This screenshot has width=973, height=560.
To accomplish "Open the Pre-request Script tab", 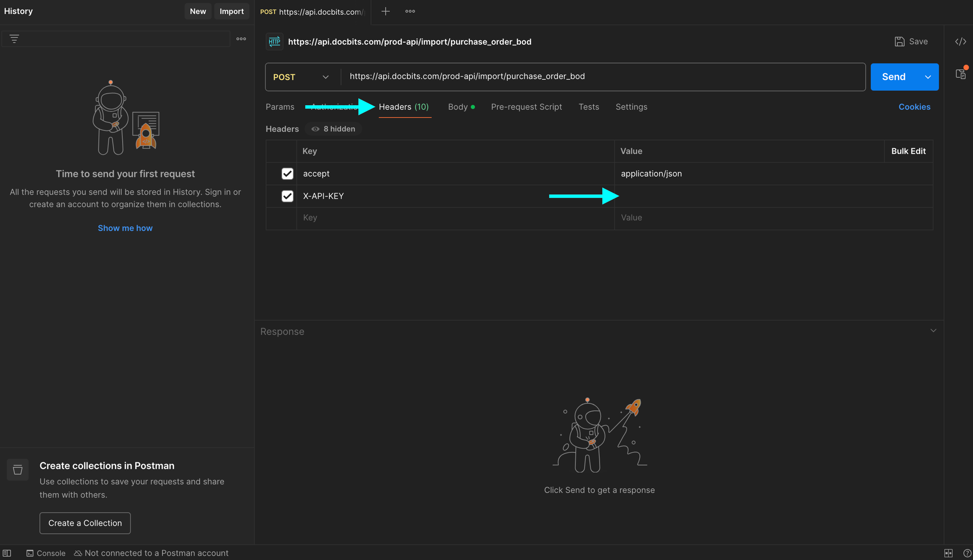I will coord(526,107).
